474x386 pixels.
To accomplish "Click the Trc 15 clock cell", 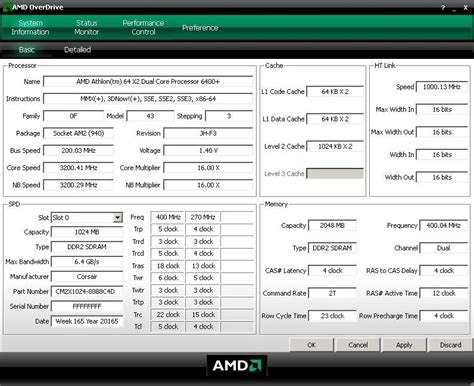I will pos(203,315).
